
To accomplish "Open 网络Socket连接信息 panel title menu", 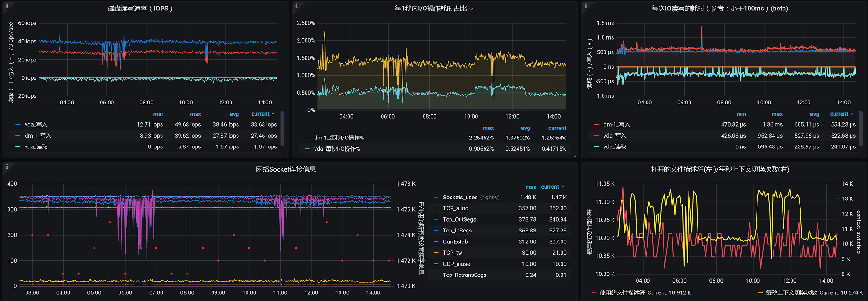I will [x=286, y=170].
